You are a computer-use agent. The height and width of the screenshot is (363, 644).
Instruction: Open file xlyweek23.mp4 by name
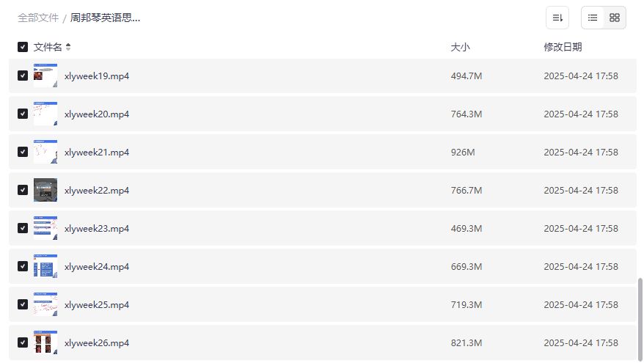(97, 228)
